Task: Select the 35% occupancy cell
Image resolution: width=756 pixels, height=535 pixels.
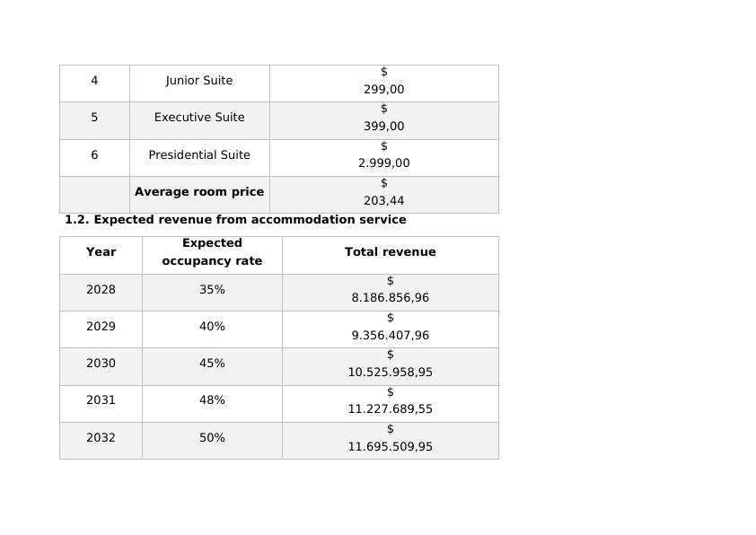Action: click(x=212, y=290)
